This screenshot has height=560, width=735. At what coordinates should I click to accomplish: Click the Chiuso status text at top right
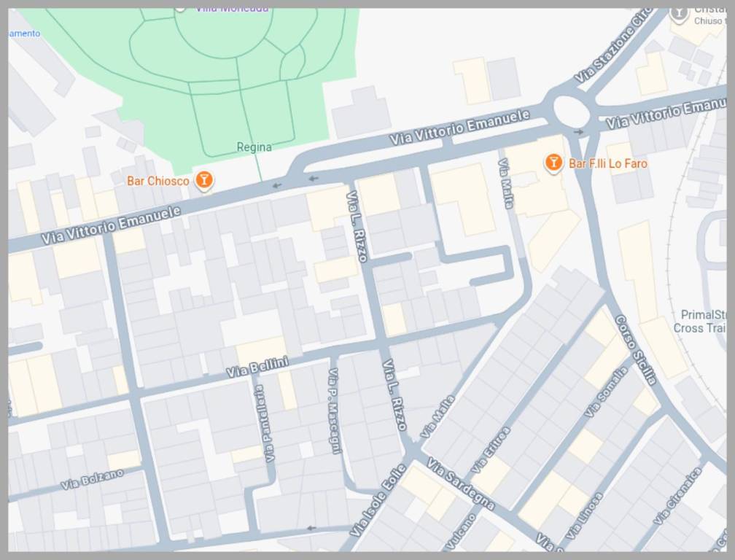709,21
